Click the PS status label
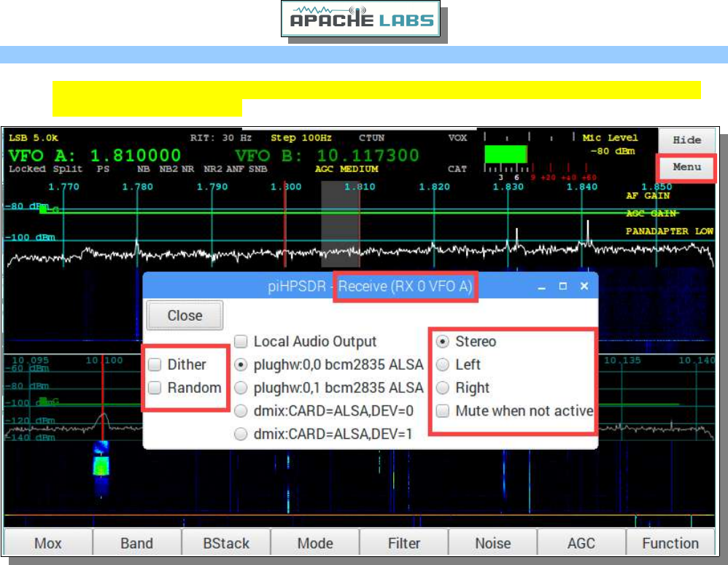728x565 pixels. (103, 169)
